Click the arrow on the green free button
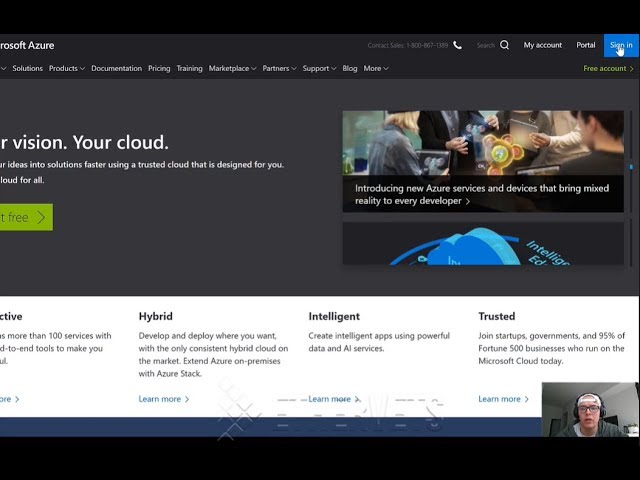This screenshot has height=480, width=640. (41, 217)
